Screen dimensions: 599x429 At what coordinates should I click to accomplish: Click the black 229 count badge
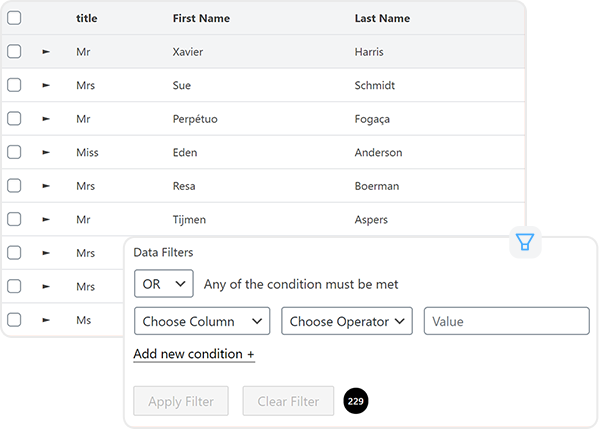coord(356,401)
